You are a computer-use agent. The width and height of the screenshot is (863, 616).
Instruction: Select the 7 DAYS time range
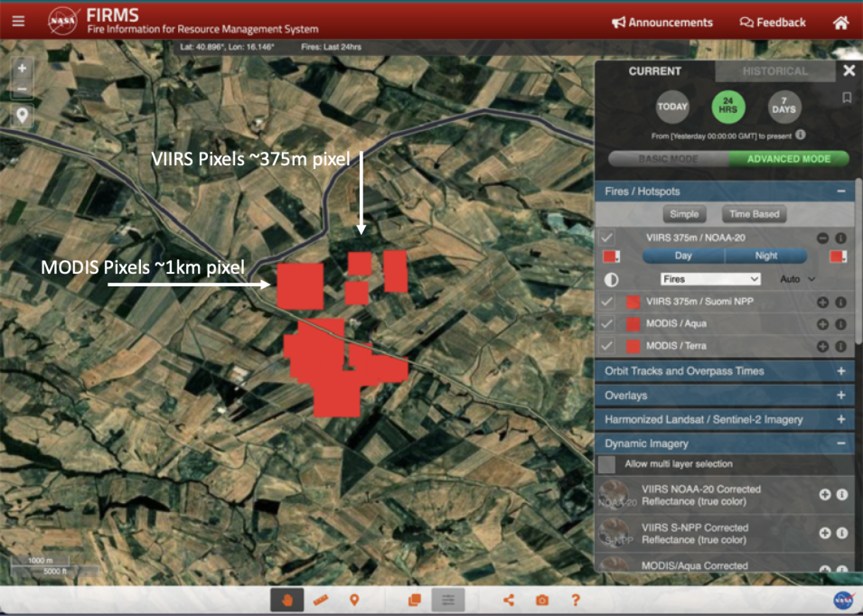(x=784, y=107)
